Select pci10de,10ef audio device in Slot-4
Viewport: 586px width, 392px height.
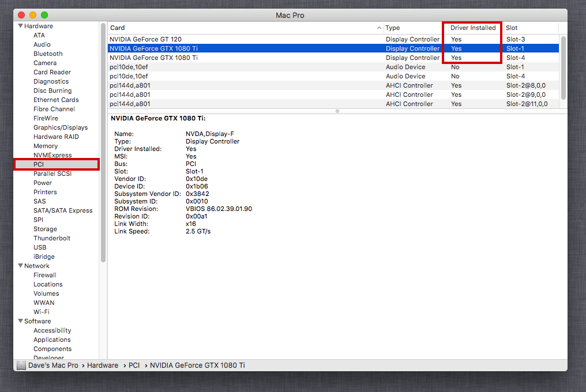pos(333,76)
